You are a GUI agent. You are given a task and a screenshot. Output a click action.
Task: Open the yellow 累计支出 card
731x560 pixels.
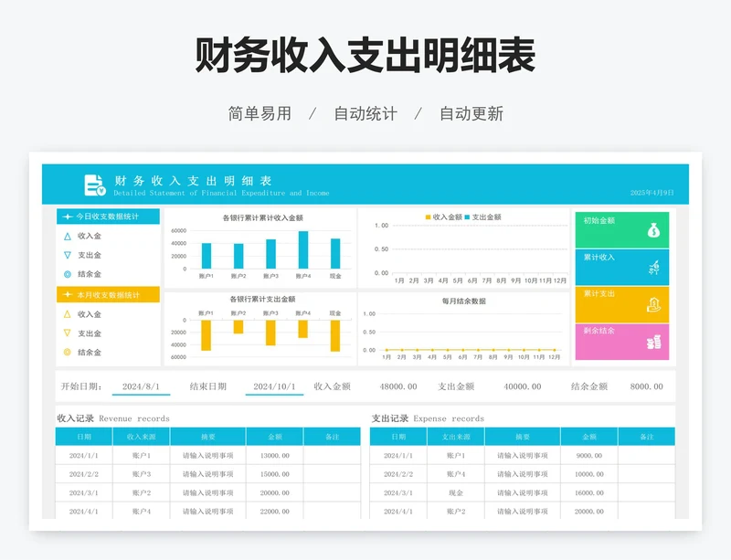[x=622, y=304]
